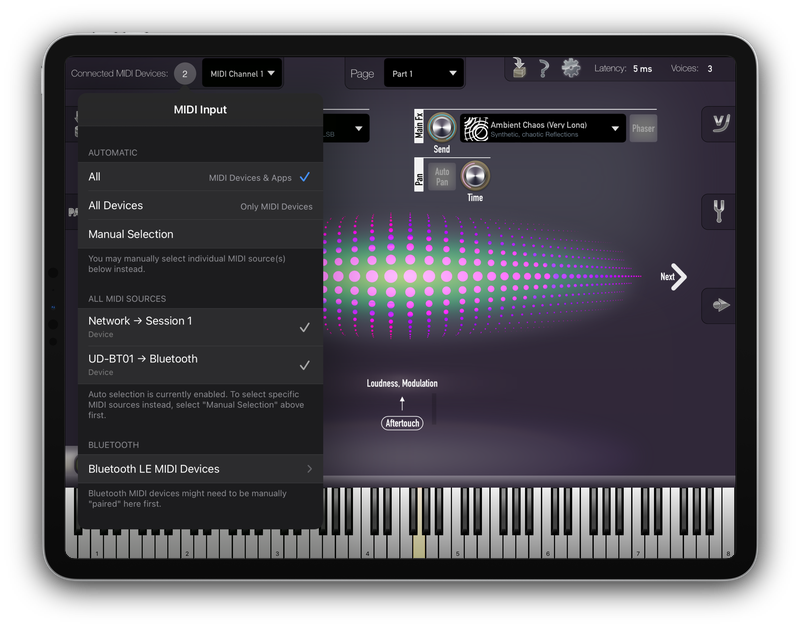The height and width of the screenshot is (628, 800).
Task: Toggle the Network → Session 1 source
Action: pos(200,326)
